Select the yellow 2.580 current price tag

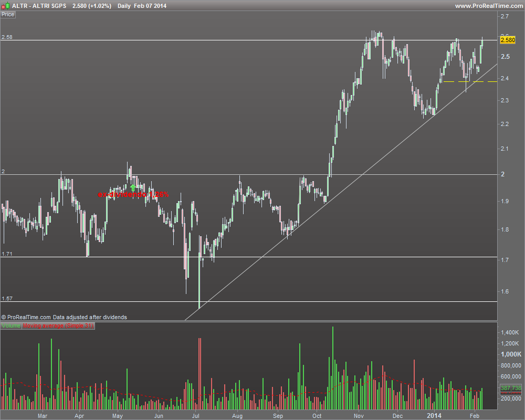pyautogui.click(x=508, y=40)
